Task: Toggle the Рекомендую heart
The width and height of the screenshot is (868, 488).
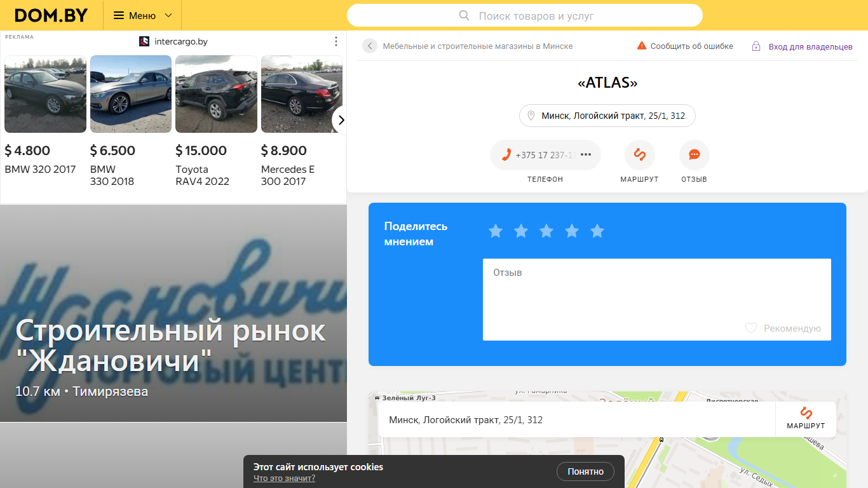Action: click(751, 328)
